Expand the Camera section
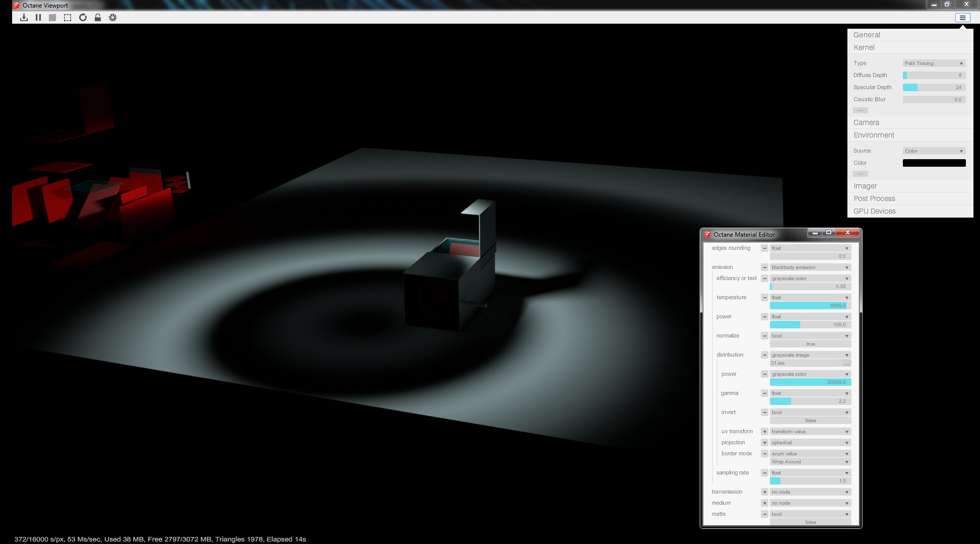980x544 pixels. [866, 122]
